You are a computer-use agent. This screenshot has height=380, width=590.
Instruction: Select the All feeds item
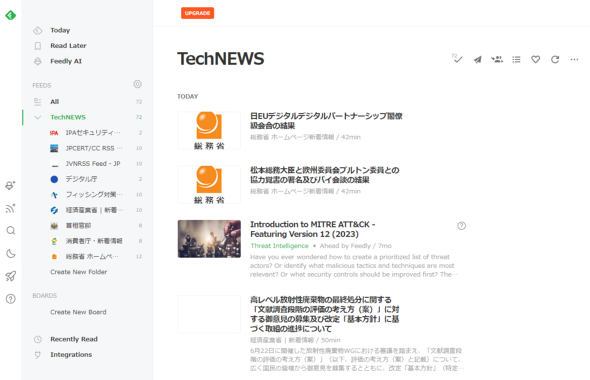coord(87,102)
